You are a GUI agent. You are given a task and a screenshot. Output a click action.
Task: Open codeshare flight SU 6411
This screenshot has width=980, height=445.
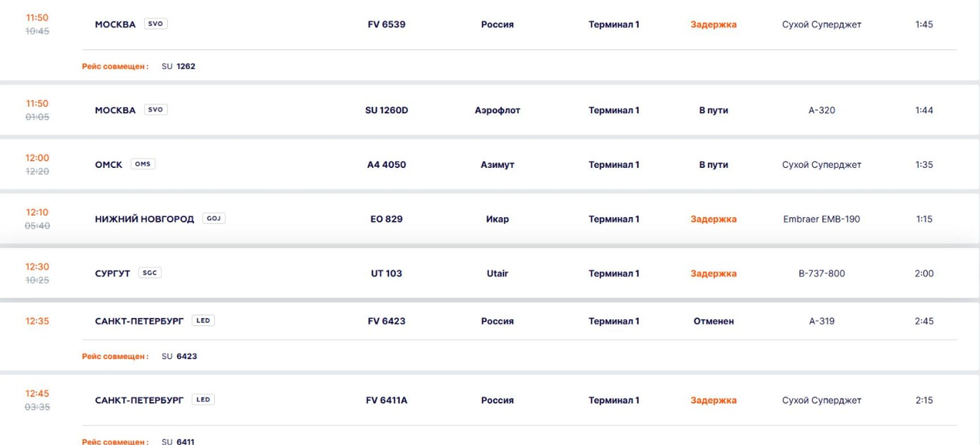(x=178, y=441)
